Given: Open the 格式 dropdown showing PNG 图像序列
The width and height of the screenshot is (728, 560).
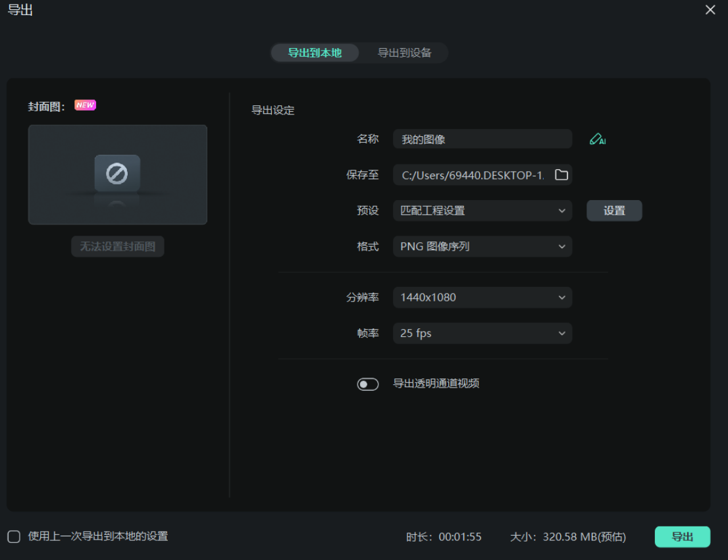Looking at the screenshot, I should click(x=482, y=246).
